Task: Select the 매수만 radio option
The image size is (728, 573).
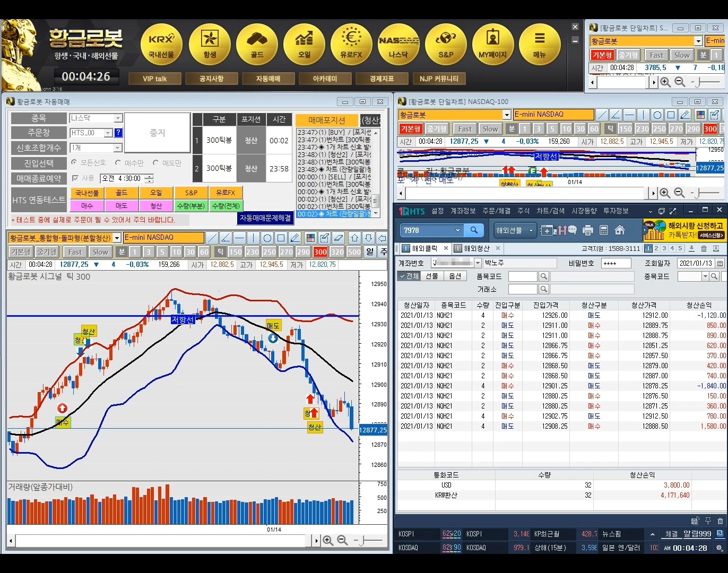Action: point(130,163)
